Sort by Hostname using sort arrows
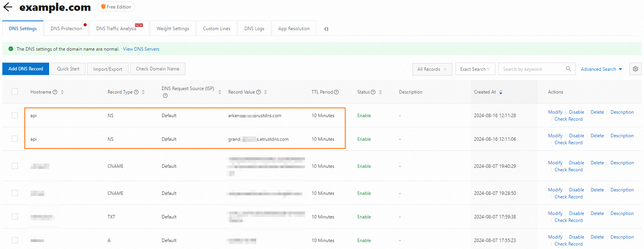The image size is (644, 249). (62, 92)
